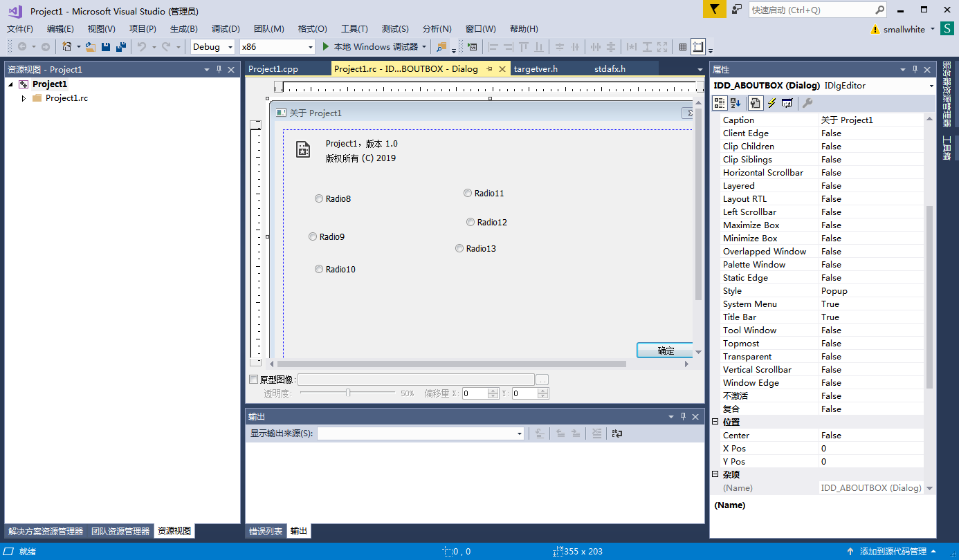
Task: Adjust the 透明度 slider handle
Action: pyautogui.click(x=348, y=393)
